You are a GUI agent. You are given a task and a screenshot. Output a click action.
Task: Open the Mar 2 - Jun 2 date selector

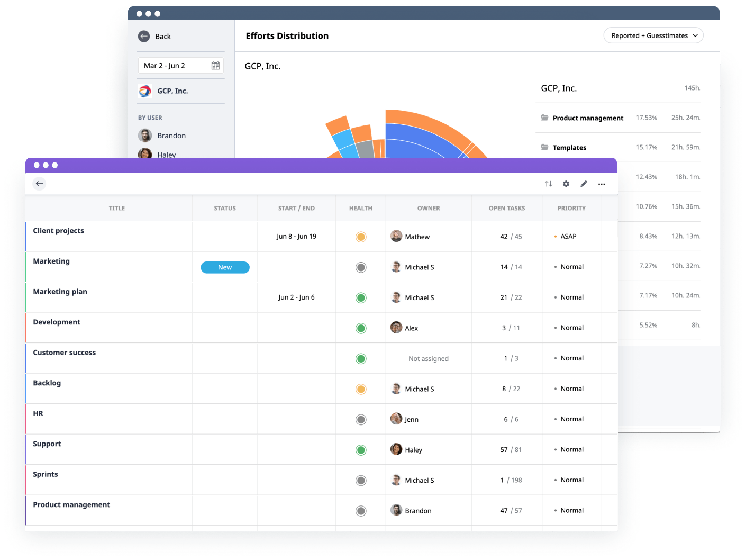[x=180, y=65]
